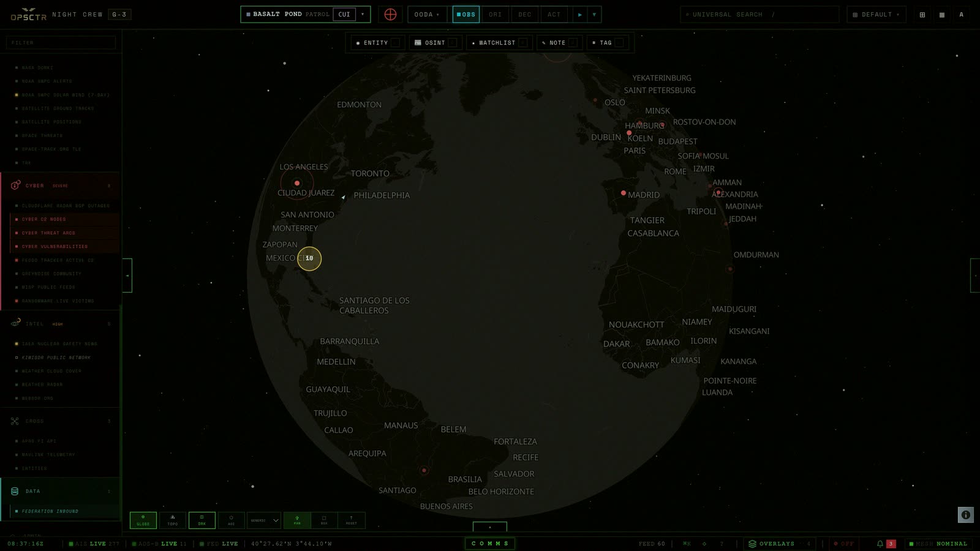This screenshot has width=980, height=551.
Task: Switch to Globe view mode
Action: click(x=143, y=520)
